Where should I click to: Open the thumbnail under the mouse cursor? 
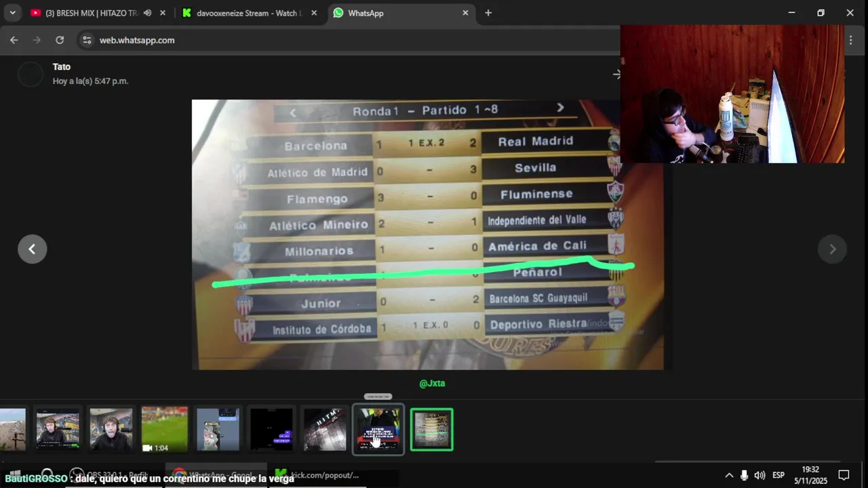click(x=378, y=429)
